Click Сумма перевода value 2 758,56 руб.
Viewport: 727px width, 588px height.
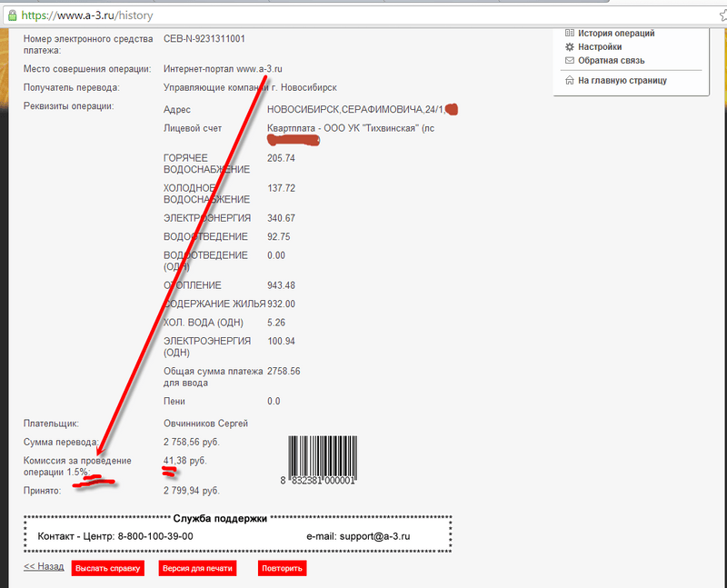coord(191,442)
